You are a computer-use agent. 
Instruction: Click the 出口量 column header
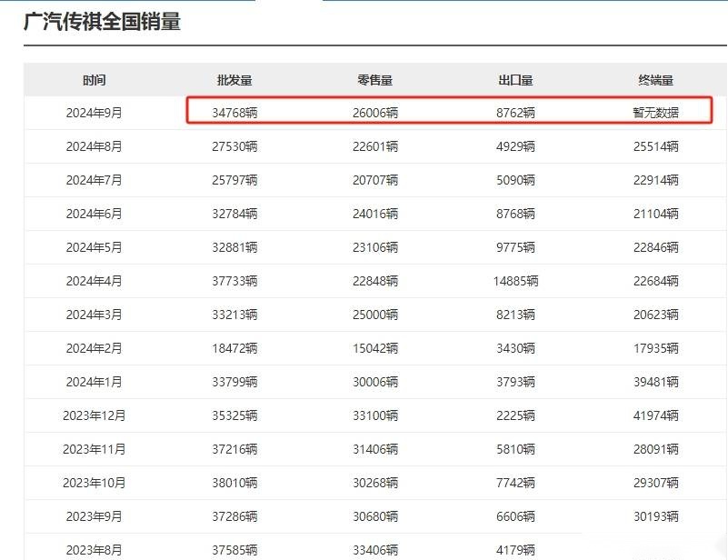(515, 80)
